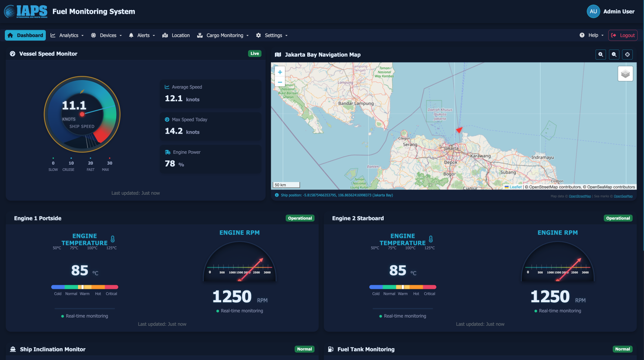Expand the Analytics dropdown menu
Screen dimensions: 644x360
(x=67, y=35)
